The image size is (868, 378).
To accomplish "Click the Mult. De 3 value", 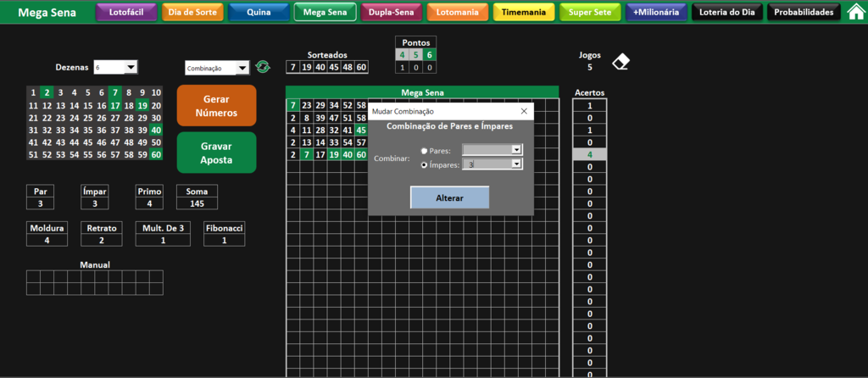I will (164, 240).
